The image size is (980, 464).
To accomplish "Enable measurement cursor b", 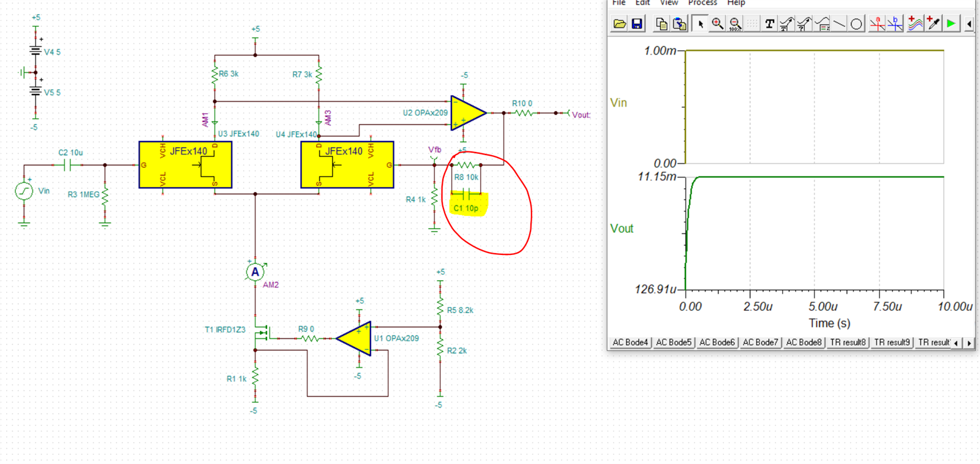I will pyautogui.click(x=895, y=24).
